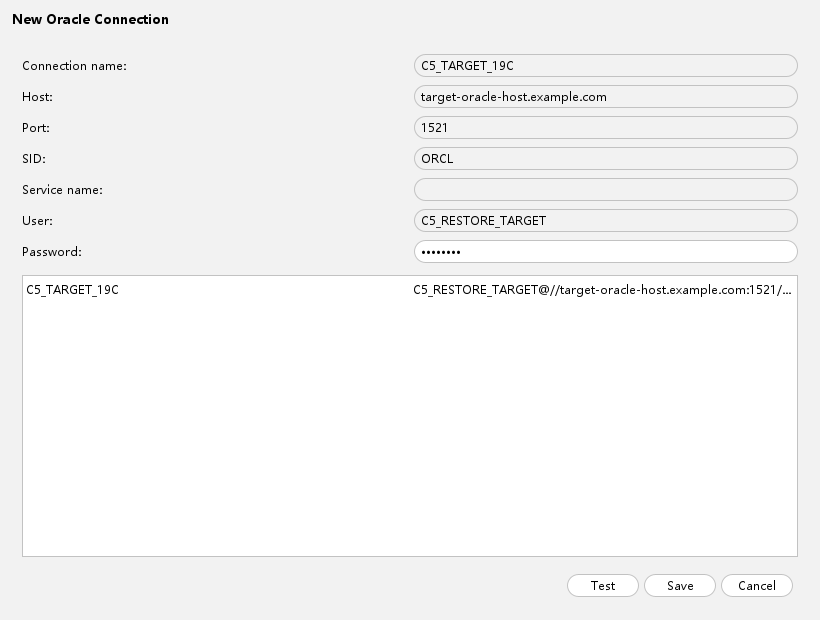Viewport: 820px width, 620px height.
Task: Select the C5_TARGET_19C saved connection row
Action: point(409,290)
